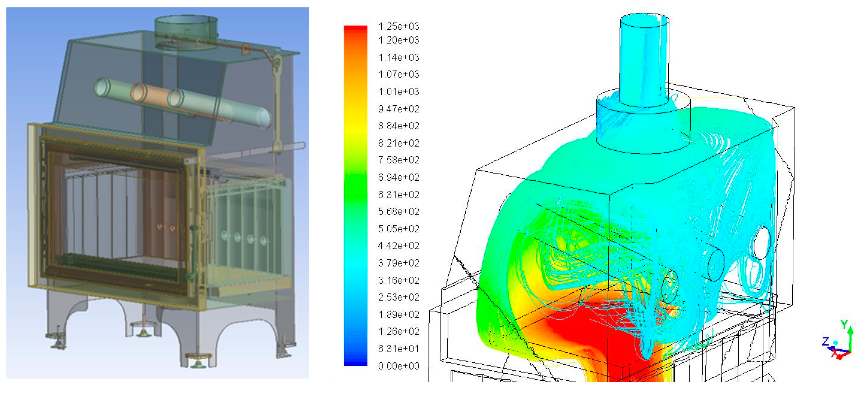Click the flue collar on the CAD stove's top
868x393 pixels.
(x=186, y=31)
